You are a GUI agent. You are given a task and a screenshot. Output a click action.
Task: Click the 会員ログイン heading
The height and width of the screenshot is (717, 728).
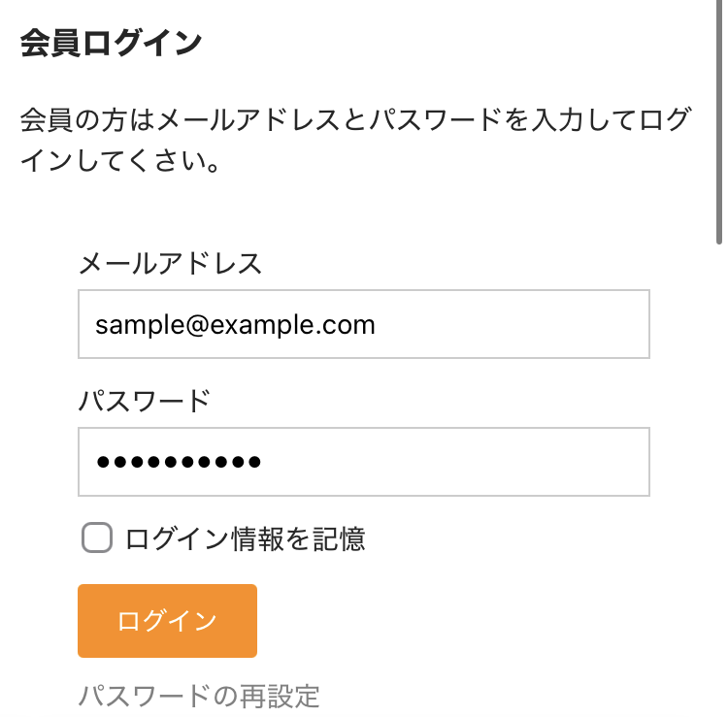pyautogui.click(x=111, y=44)
